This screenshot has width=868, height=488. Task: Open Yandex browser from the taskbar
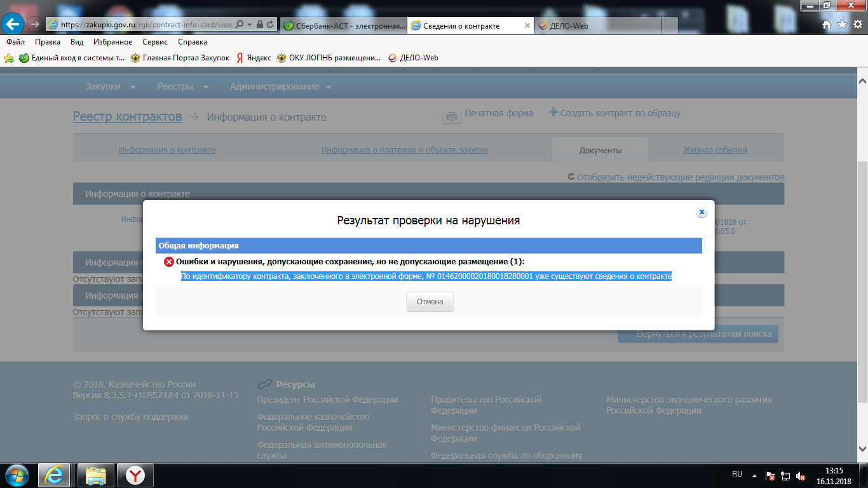[x=134, y=475]
